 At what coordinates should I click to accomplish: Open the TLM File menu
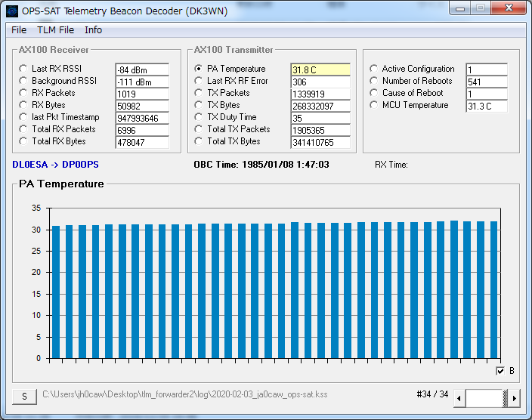point(56,30)
